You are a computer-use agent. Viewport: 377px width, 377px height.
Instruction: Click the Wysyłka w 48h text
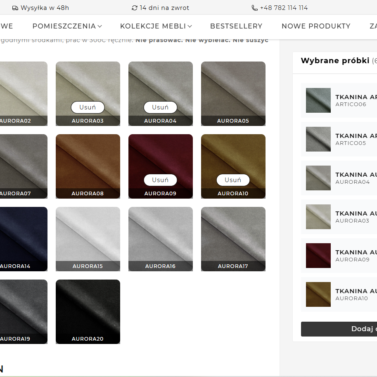tap(45, 8)
